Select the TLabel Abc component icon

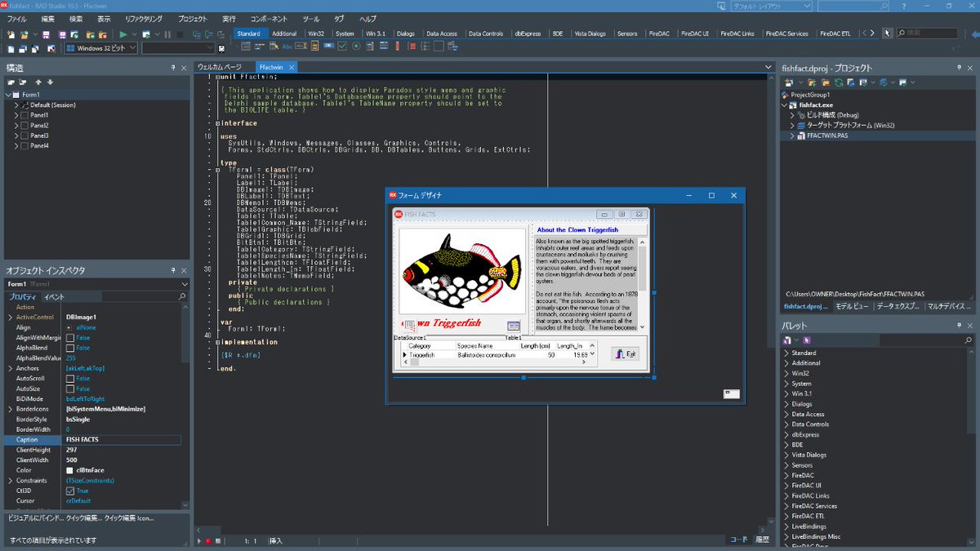287,47
